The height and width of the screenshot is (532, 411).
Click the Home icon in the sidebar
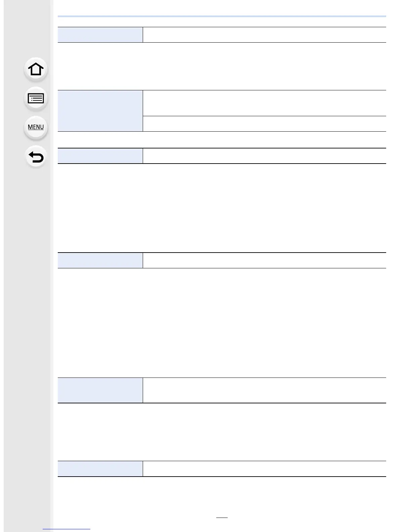(36, 70)
